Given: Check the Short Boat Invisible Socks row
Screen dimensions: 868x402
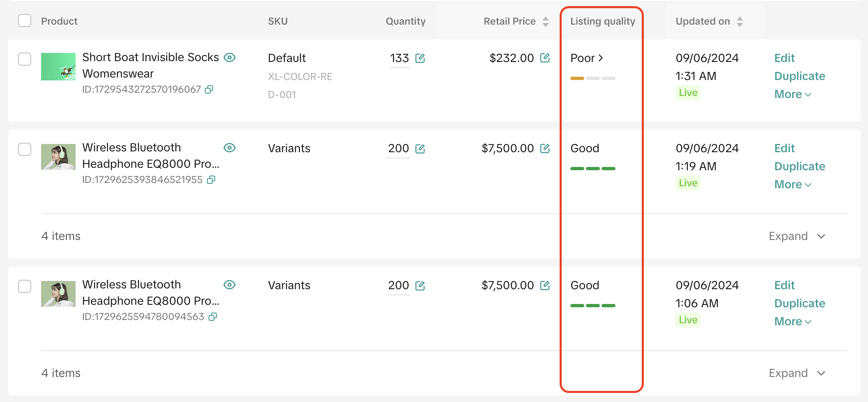Looking at the screenshot, I should 25,59.
